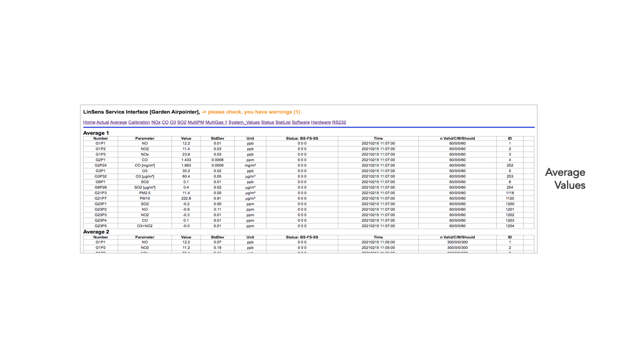Viewport: 644px width, 344px height.
Task: Click the Average link in navigation bar
Action: click(119, 122)
